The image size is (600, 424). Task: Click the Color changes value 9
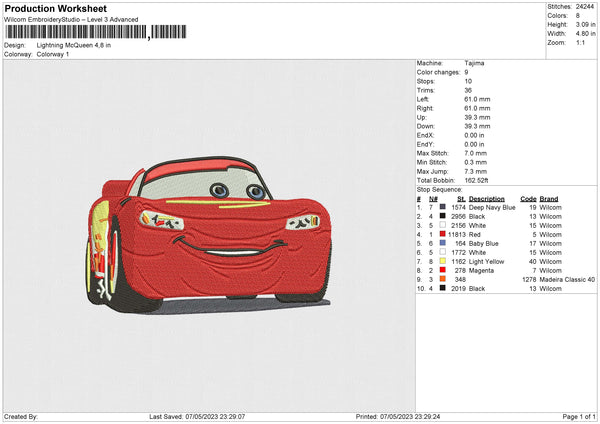pyautogui.click(x=466, y=72)
